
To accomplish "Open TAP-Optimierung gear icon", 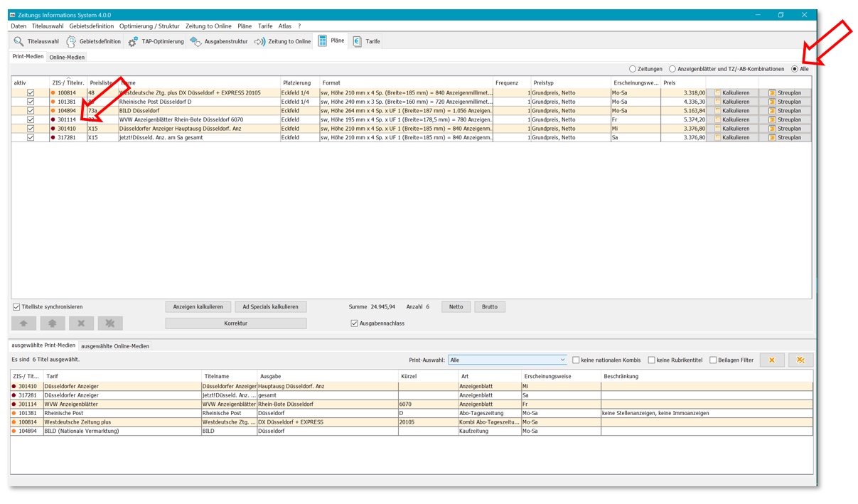I will pyautogui.click(x=133, y=41).
